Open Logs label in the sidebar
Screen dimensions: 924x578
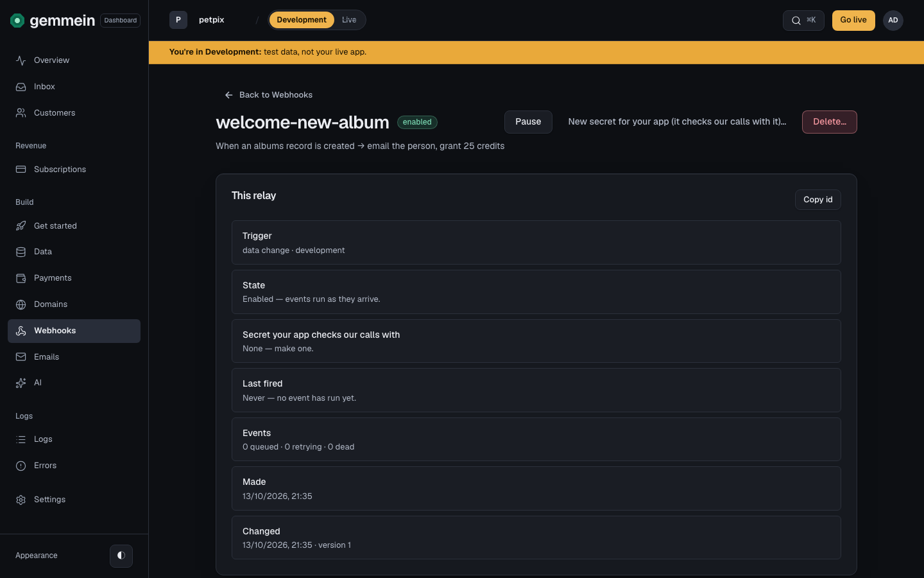pos(43,439)
